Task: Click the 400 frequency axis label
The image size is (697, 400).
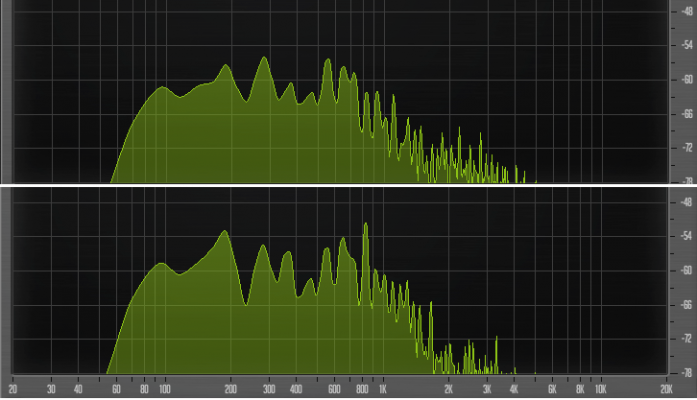Action: point(296,389)
